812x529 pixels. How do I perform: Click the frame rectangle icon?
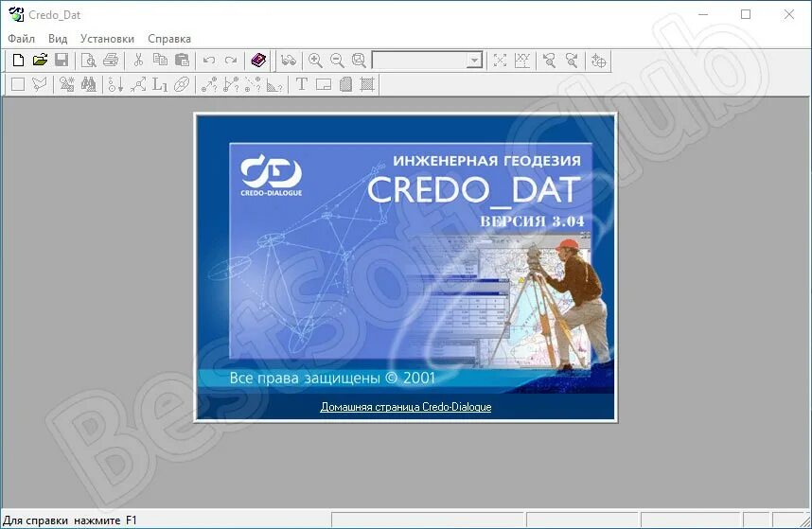click(x=324, y=84)
